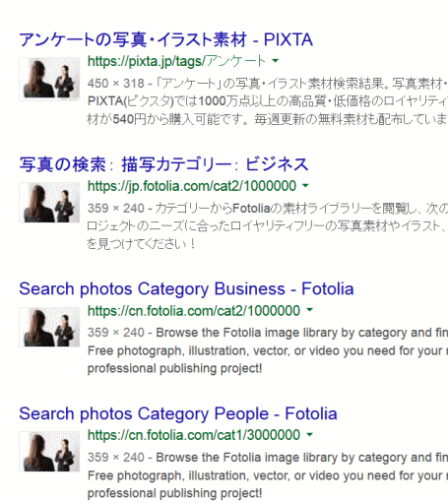Click the https://cn.fotolia.com/cat2/1000000 URL text
Viewport: 448px width, 503px height.
pos(194,311)
